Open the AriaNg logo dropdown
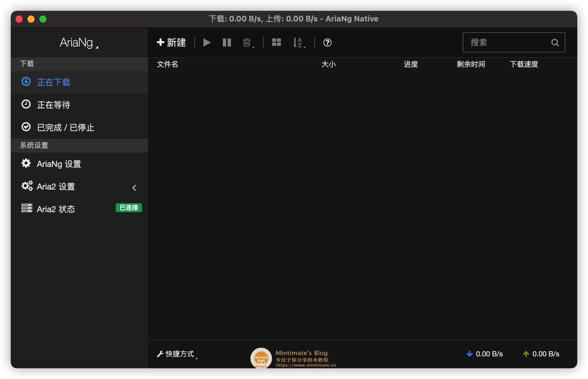Screen dimensions: 588x379 point(79,43)
